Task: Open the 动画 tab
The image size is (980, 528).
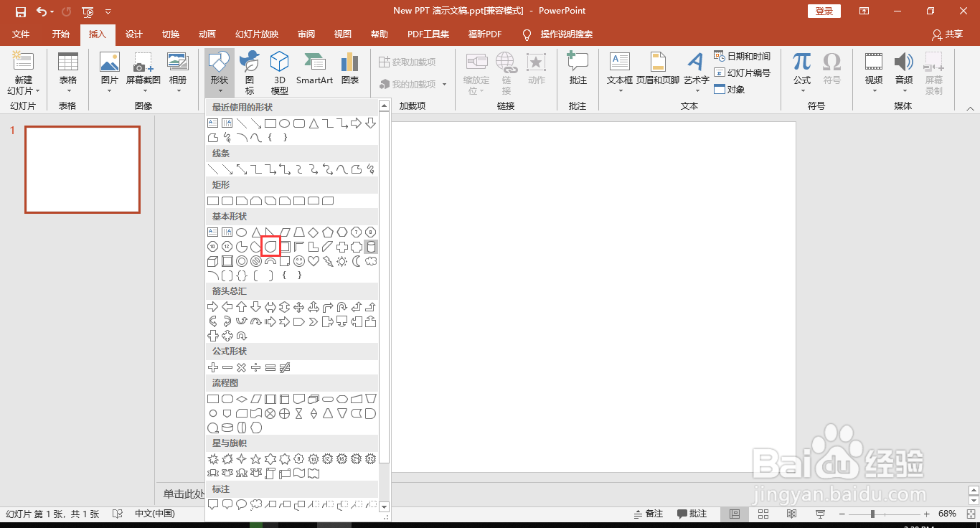Action: (x=207, y=34)
